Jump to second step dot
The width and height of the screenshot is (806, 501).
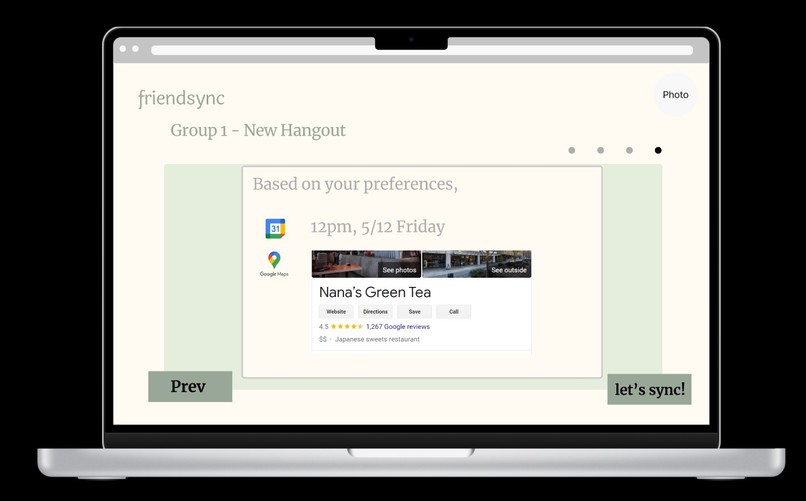click(x=600, y=150)
